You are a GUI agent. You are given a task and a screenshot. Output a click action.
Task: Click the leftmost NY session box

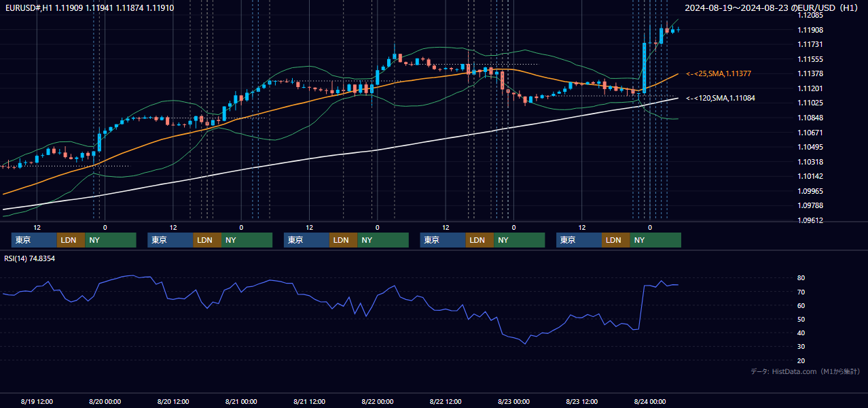[111, 240]
